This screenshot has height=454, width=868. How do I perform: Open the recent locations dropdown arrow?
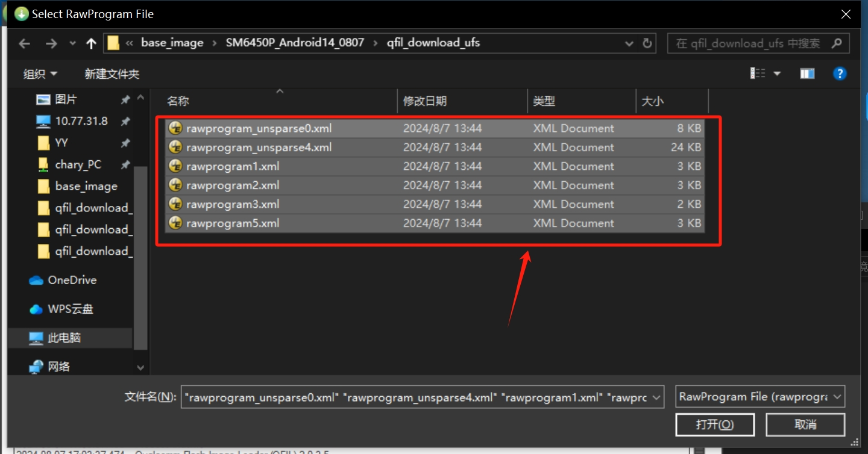pyautogui.click(x=72, y=43)
